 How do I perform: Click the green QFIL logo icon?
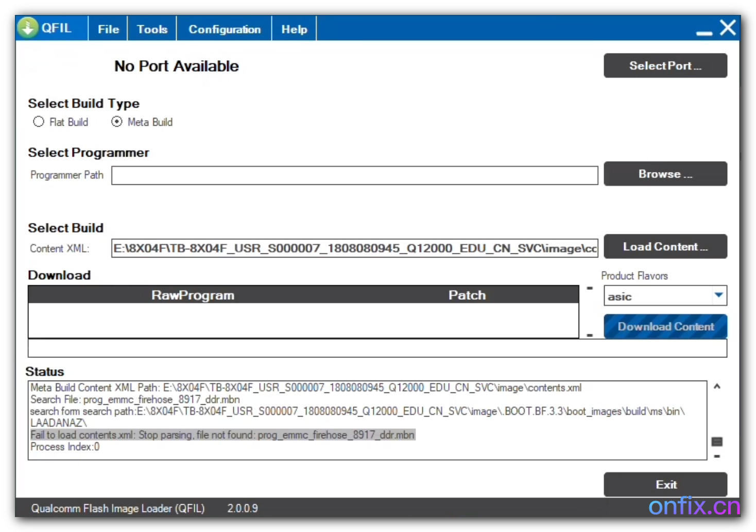click(28, 28)
